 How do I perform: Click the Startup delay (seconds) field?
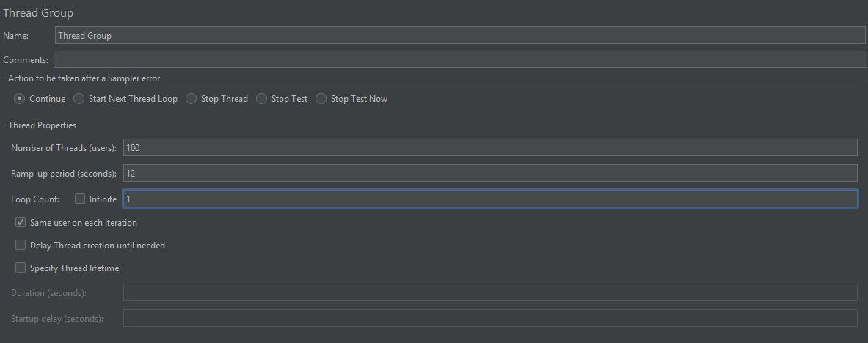point(490,318)
